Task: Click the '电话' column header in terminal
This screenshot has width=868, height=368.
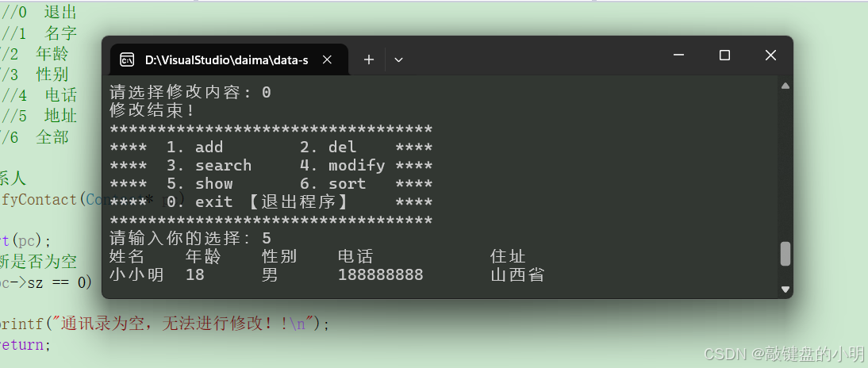Action: point(355,257)
